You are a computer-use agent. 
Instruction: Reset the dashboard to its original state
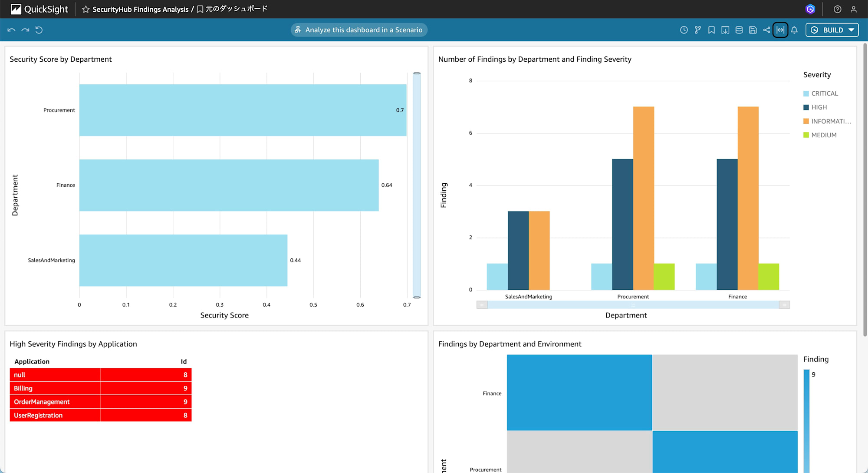click(39, 30)
